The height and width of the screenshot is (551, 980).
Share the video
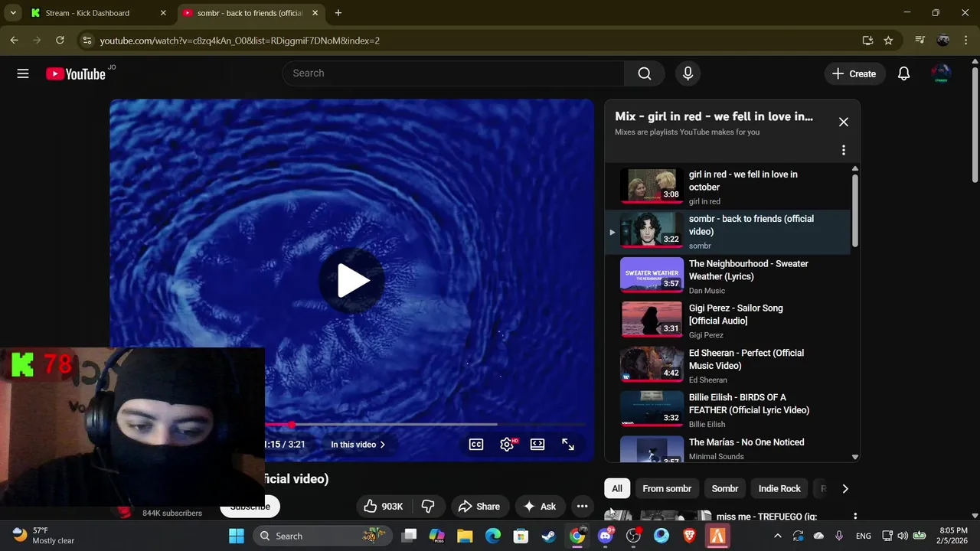pyautogui.click(x=479, y=507)
